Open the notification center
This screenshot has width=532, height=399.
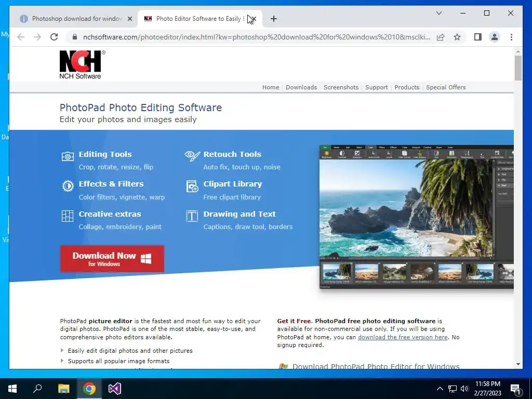[x=515, y=389]
